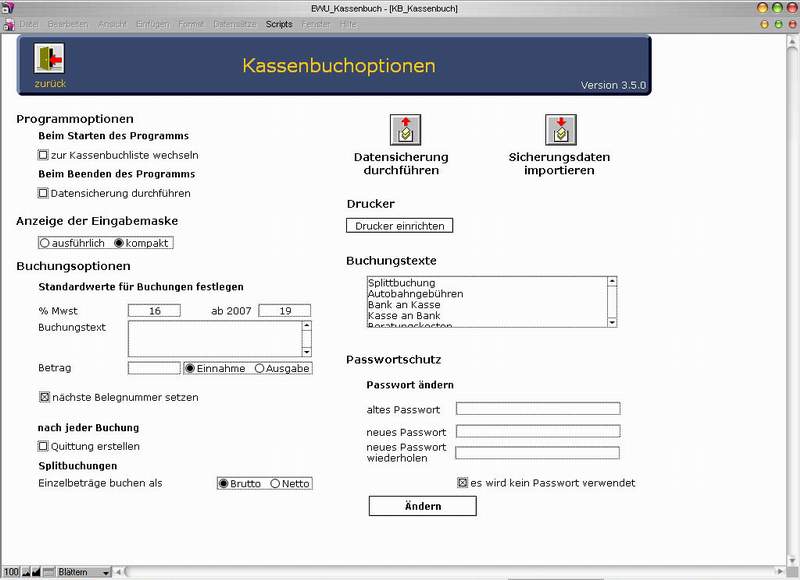This screenshot has height=580, width=800.
Task: Click the 'neues Passwort wiederholen' field
Action: tap(538, 452)
